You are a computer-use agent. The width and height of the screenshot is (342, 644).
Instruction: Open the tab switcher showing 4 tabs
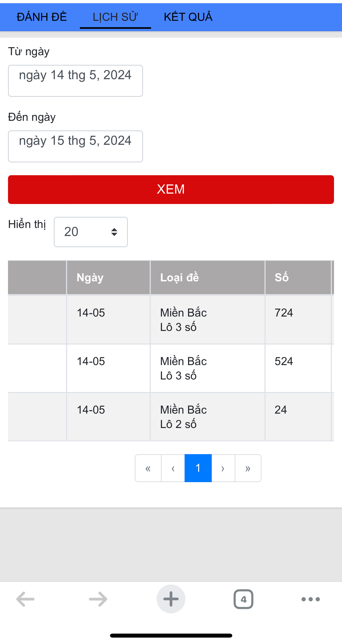coord(243,599)
